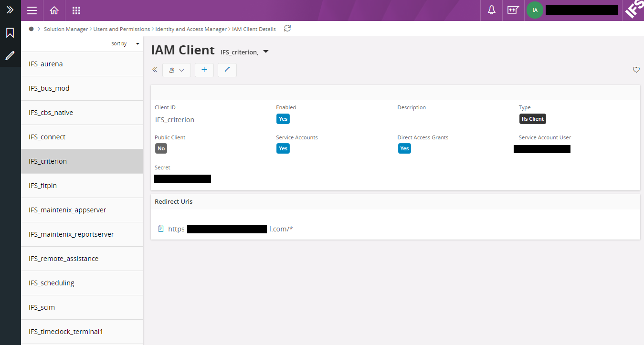Viewport: 644px width, 345px height.
Task: Open the hamburger navigation menu
Action: point(32,10)
